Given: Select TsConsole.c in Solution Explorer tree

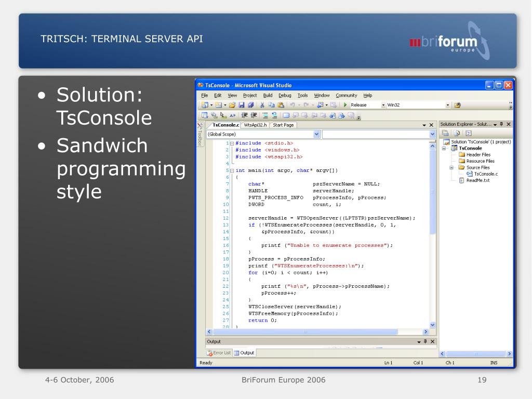Looking at the screenshot, I should tap(483, 174).
